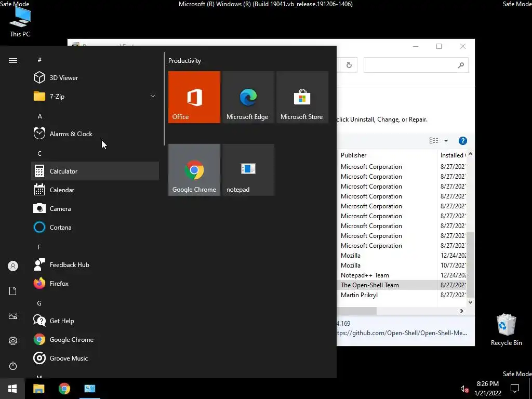This screenshot has width=532, height=399.
Task: Click the muted volume tray icon
Action: coord(464,389)
